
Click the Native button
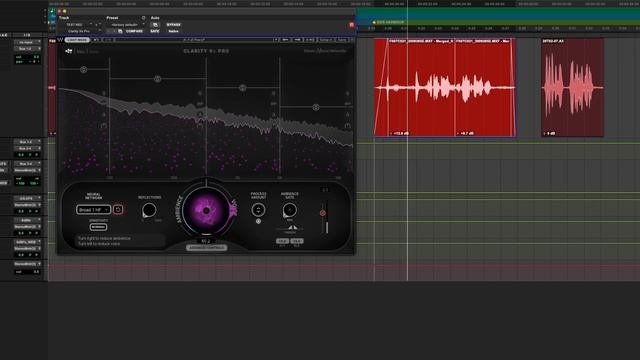click(x=173, y=31)
